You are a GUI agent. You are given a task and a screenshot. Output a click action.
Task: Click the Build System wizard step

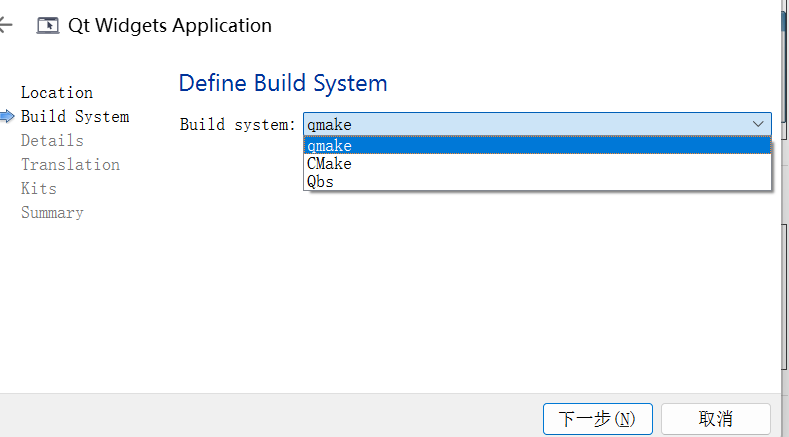pos(75,117)
